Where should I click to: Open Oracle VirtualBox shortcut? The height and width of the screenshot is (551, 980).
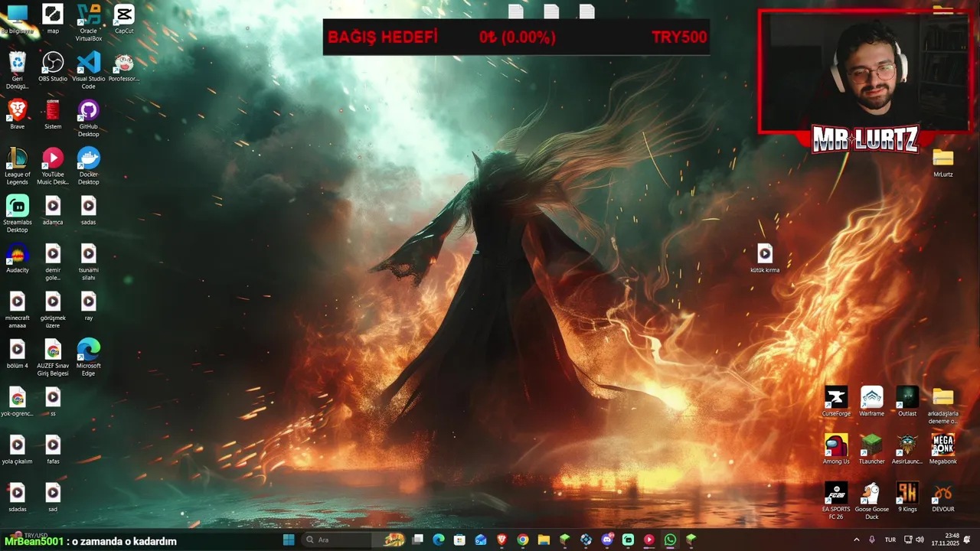[x=89, y=21]
